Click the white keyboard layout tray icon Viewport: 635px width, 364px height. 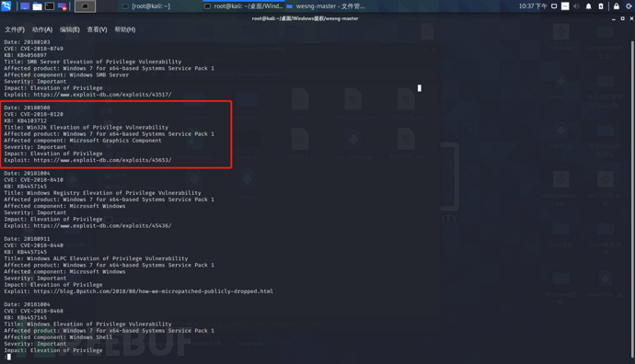pyautogui.click(x=565, y=6)
